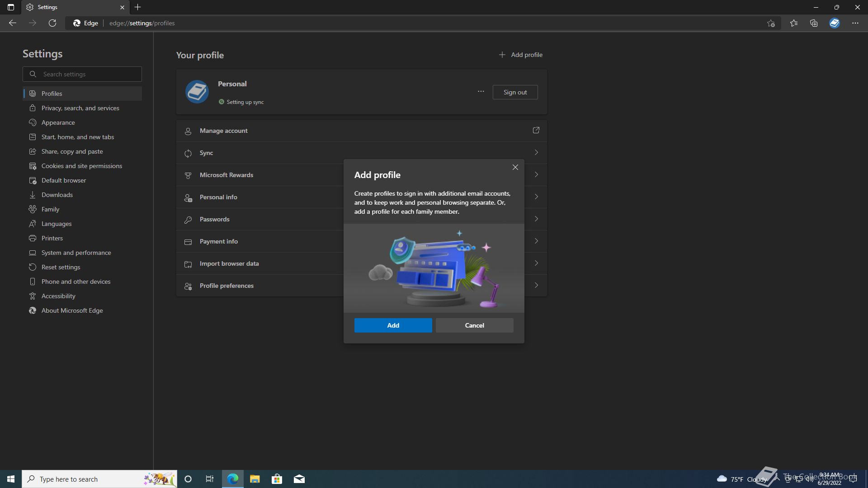Open Privacy, search, and services
This screenshot has width=868, height=488.
click(x=82, y=108)
